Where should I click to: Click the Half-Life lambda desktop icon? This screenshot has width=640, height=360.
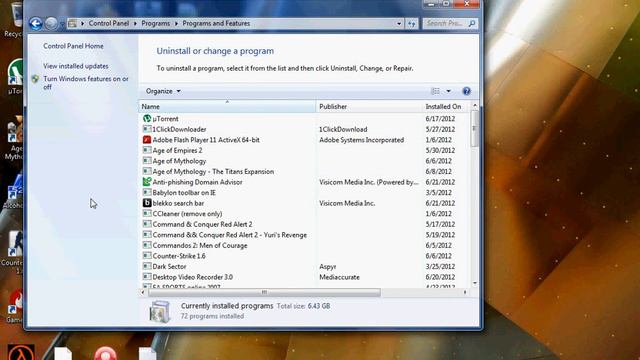click(21, 352)
